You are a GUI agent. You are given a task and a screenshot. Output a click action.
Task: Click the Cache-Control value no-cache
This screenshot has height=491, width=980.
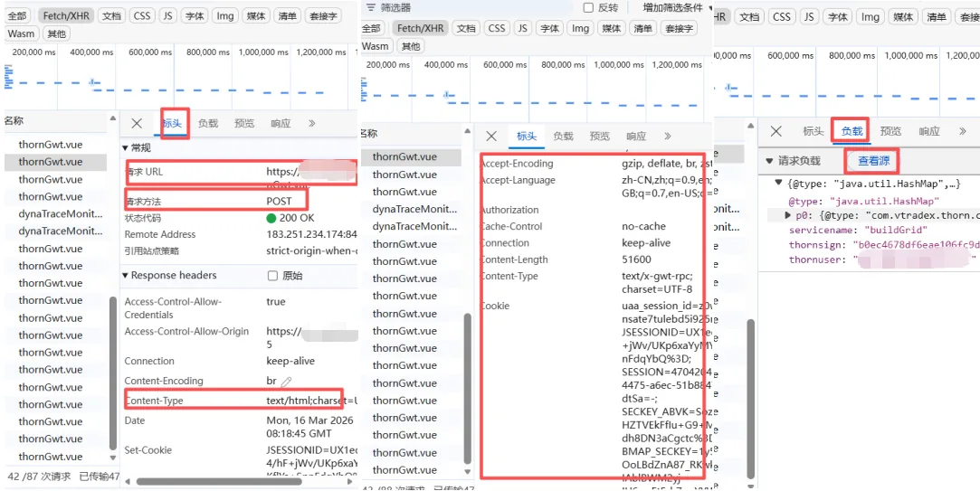tap(643, 226)
